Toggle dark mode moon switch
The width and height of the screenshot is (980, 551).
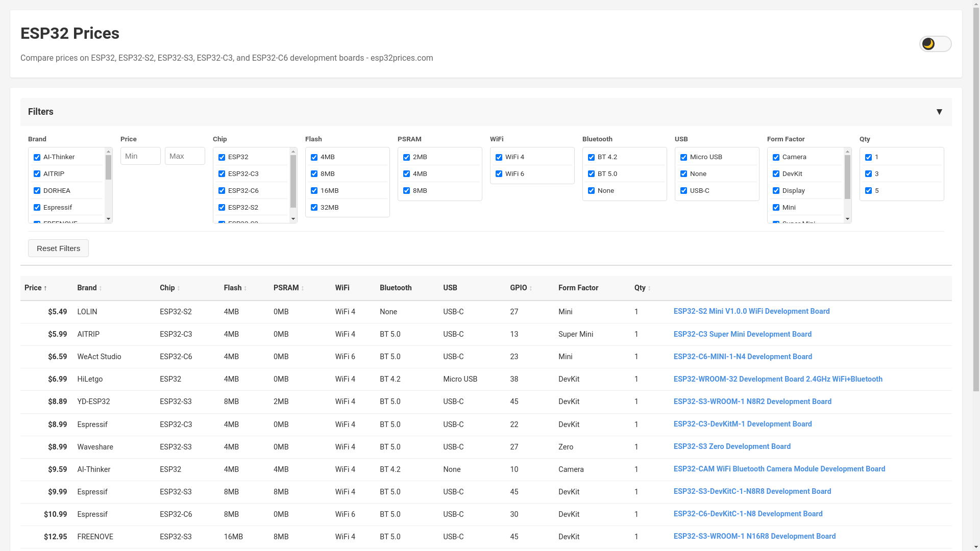tap(935, 44)
